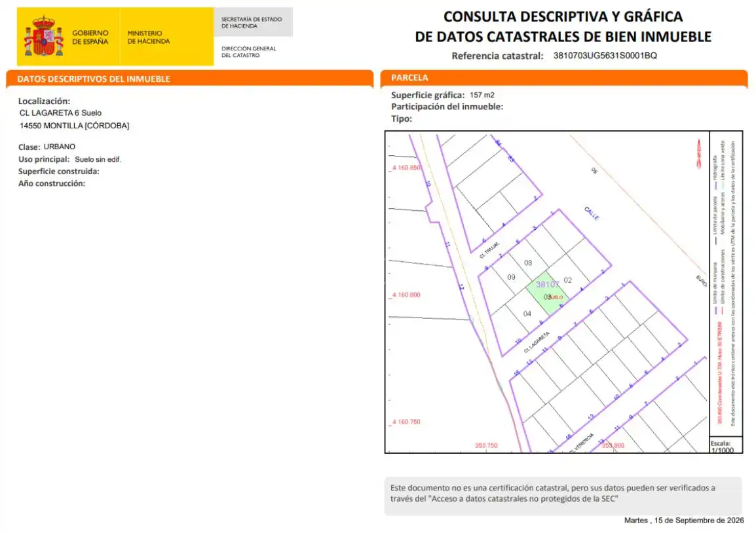The image size is (756, 533).
Task: Click parcel '08' on the map
Action: (528, 263)
